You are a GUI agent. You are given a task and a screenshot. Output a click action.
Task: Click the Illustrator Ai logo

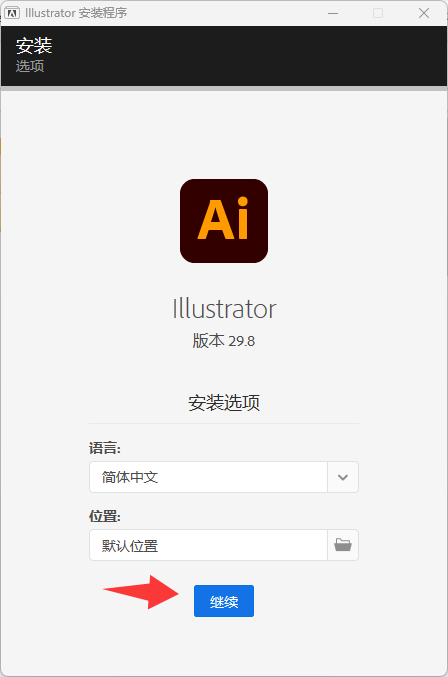coord(224,221)
